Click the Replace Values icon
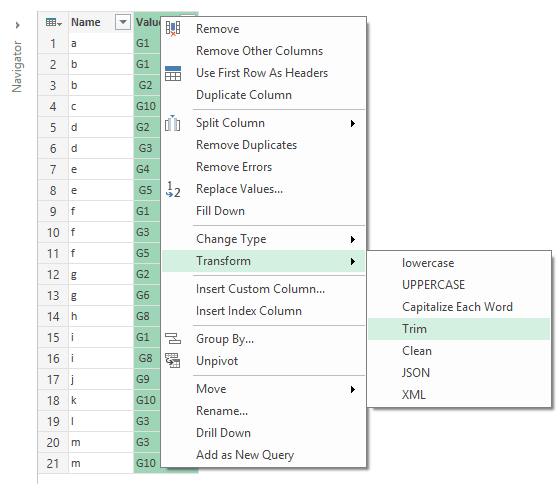560x484 pixels. (173, 189)
